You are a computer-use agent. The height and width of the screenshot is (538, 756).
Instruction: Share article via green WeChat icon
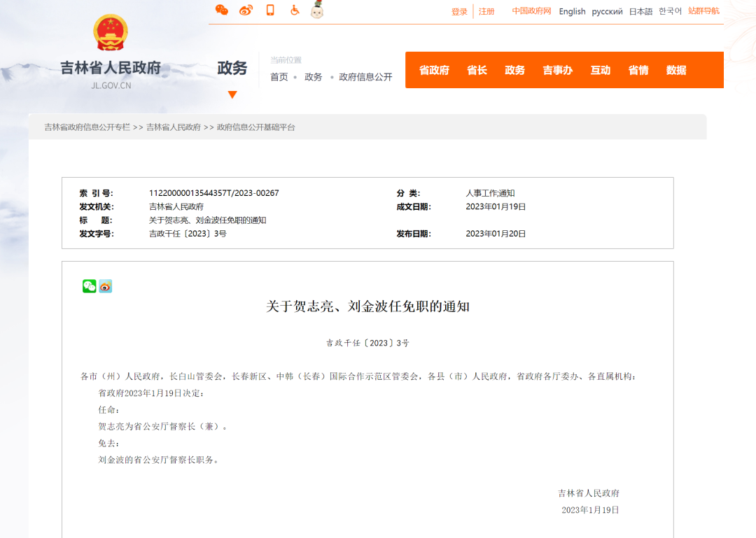pyautogui.click(x=89, y=286)
